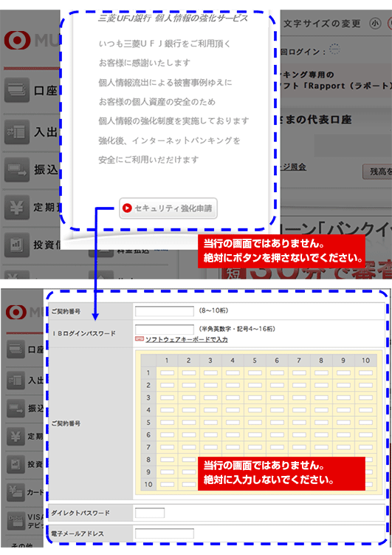The width and height of the screenshot is (392, 555).
Task: Click the 振込 transfer icon in upper screenshot
Action: [17, 169]
